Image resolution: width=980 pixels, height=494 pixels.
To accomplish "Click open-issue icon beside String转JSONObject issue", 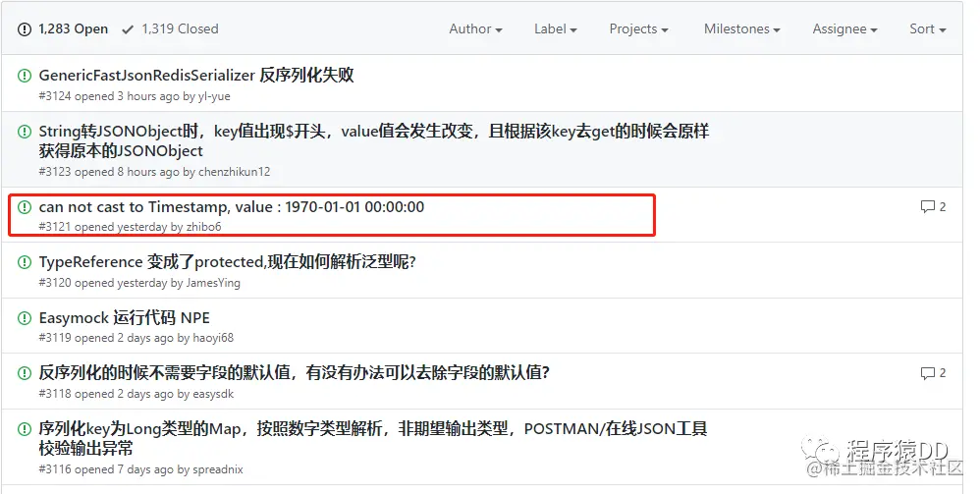I will click(x=25, y=132).
